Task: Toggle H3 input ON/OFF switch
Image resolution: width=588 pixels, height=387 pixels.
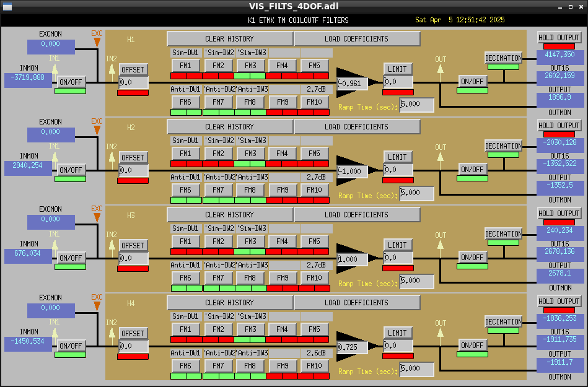Action: [x=71, y=258]
